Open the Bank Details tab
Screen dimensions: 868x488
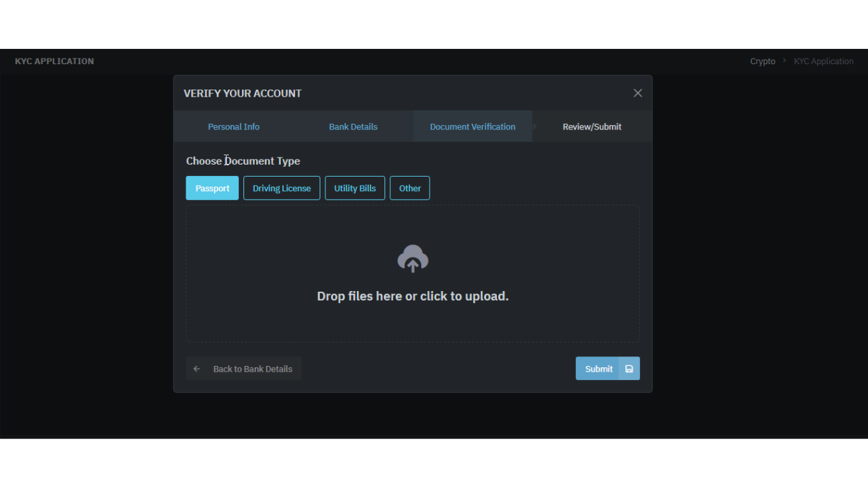coord(353,127)
